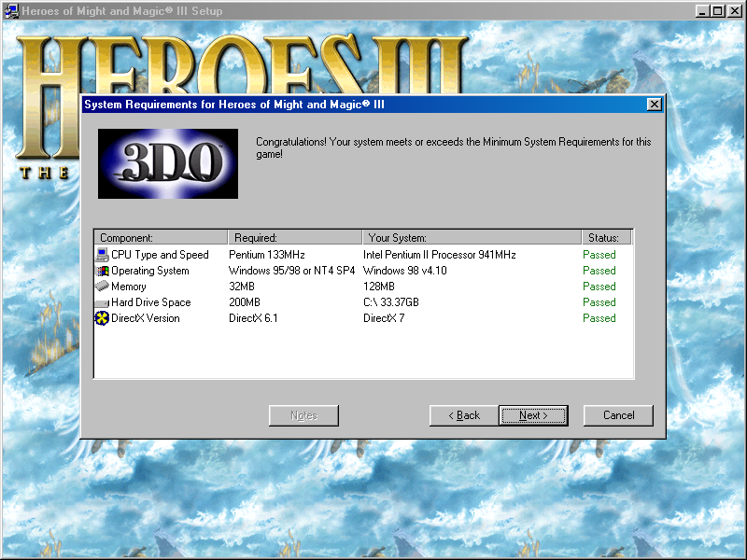The image size is (747, 560).
Task: Click the Component column header
Action: (x=161, y=238)
